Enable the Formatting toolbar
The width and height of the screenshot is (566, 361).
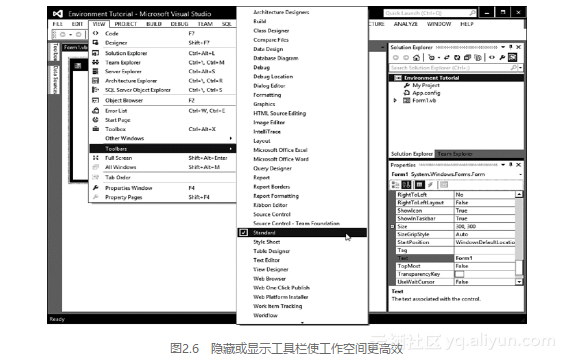coord(302,95)
